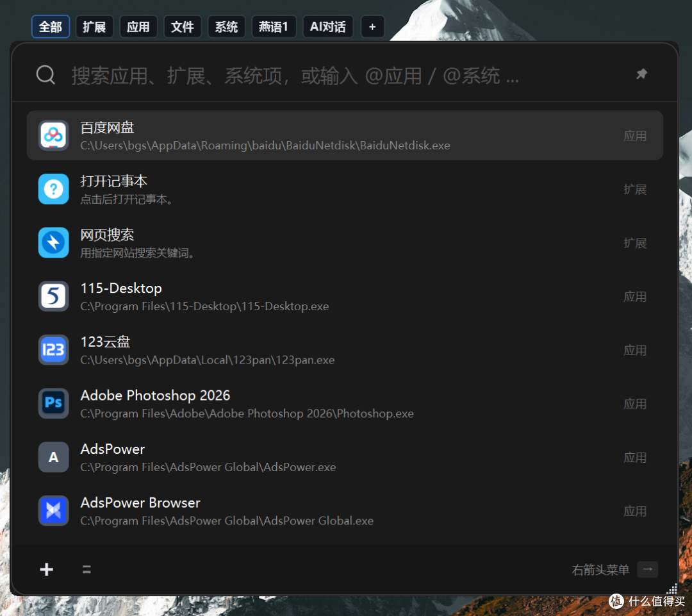Click the magnifying glass search icon
692x616 pixels.
click(x=45, y=74)
